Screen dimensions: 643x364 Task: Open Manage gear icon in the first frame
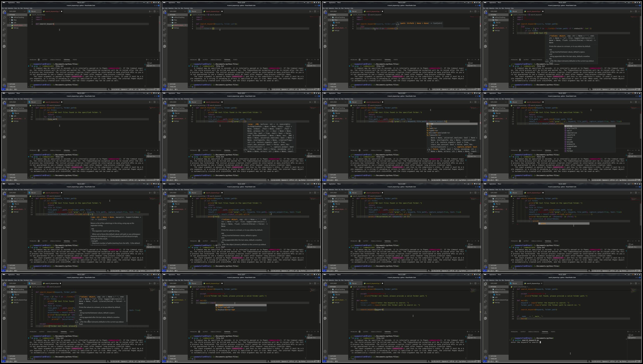pyautogui.click(x=4, y=85)
